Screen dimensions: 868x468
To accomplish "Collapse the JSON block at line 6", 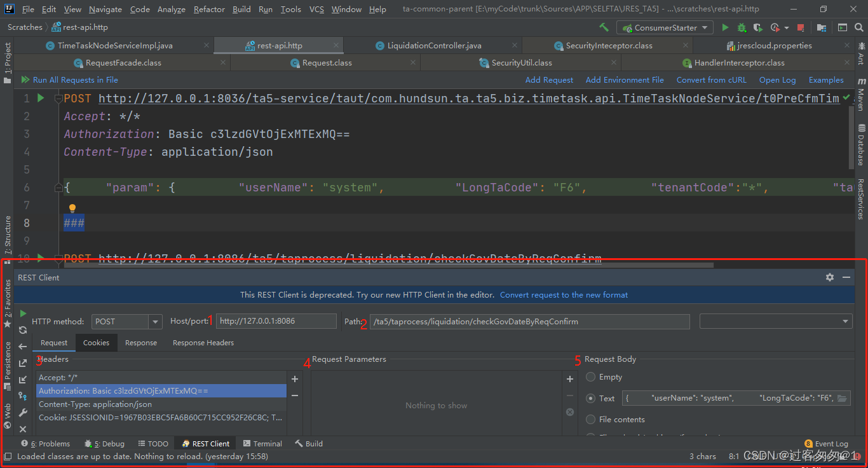I will (x=58, y=188).
